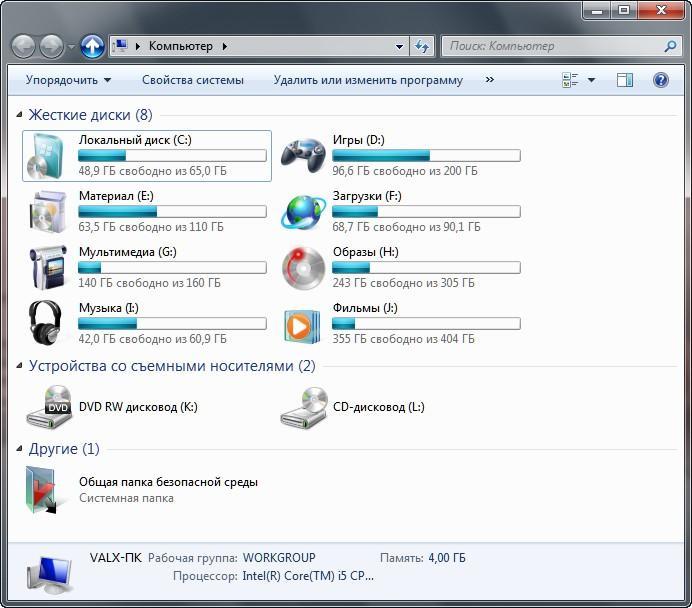Screen dimensions: 692x608
Task: Open Help with the question mark icon
Action: tap(661, 80)
